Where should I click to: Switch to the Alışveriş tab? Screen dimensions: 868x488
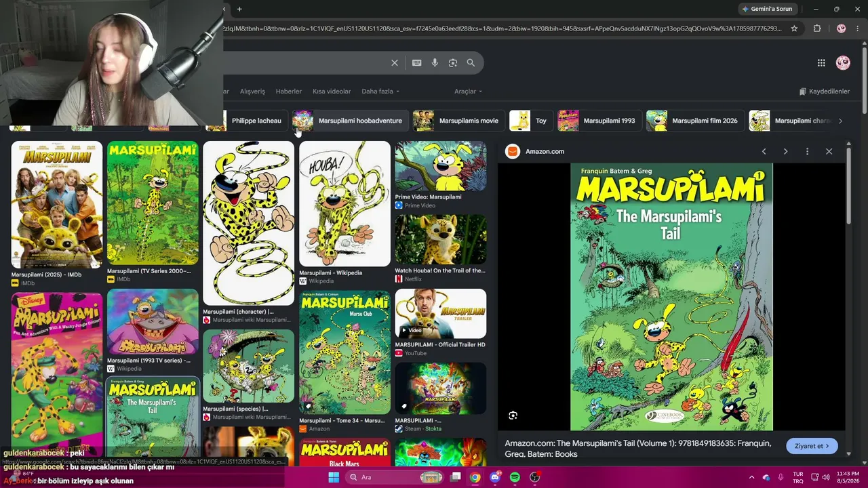(x=252, y=91)
